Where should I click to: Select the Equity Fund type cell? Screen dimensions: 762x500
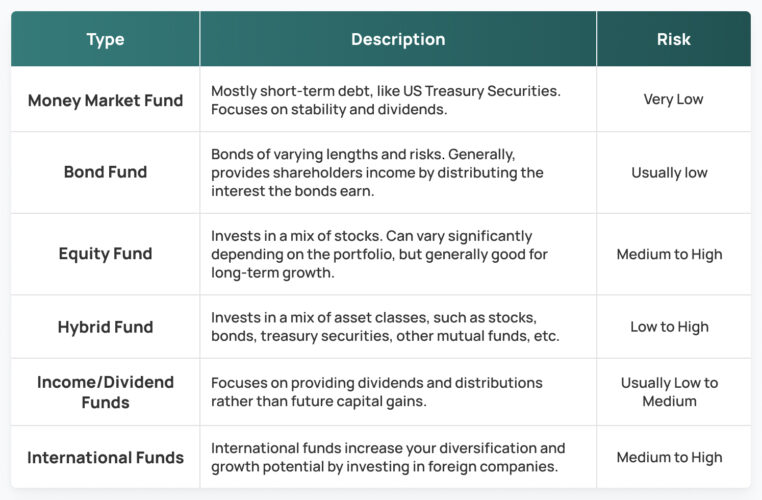click(x=105, y=254)
